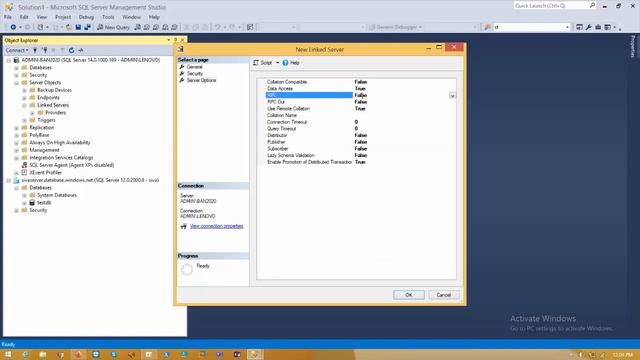Click View connection properties link
The width and height of the screenshot is (640, 360).
point(216,226)
